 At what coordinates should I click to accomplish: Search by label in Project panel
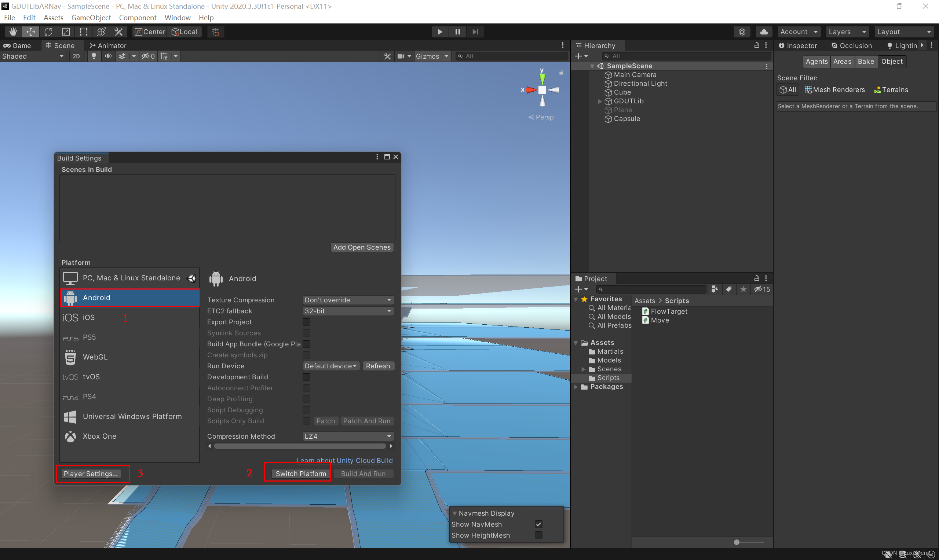tap(729, 289)
